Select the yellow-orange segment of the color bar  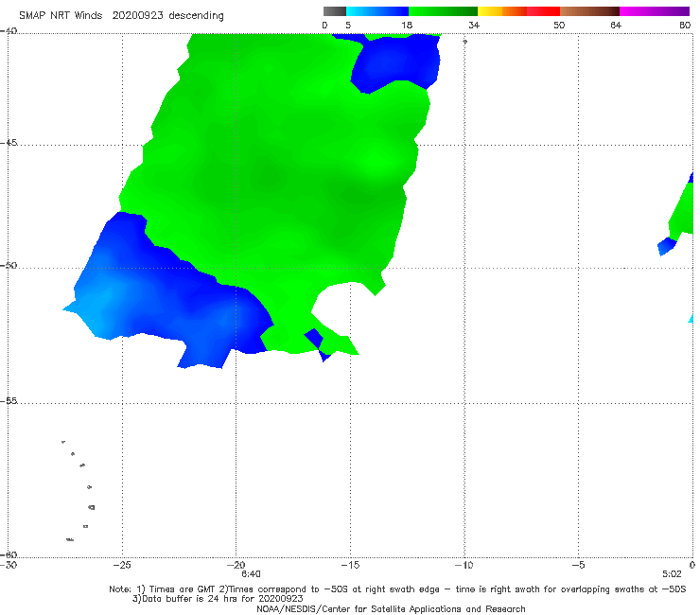[502, 11]
